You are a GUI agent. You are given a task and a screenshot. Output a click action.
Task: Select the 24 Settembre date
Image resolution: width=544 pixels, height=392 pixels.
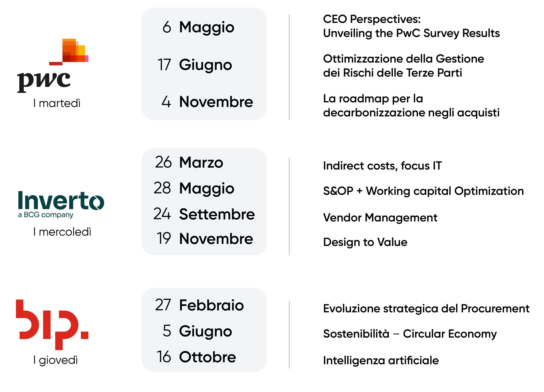204,214
